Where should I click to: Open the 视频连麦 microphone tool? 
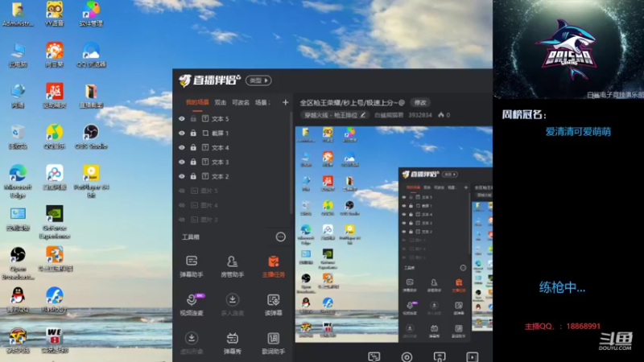[192, 305]
